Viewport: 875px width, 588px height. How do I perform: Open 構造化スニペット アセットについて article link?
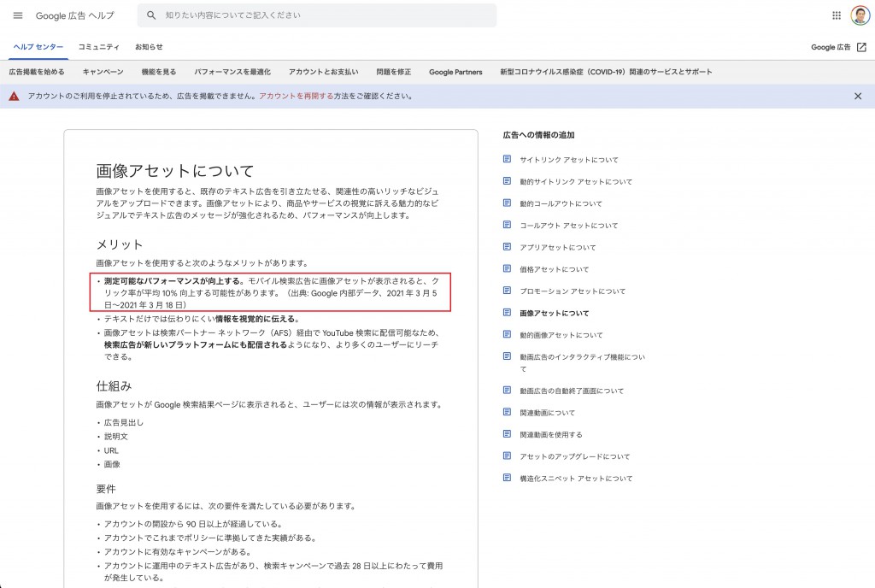click(x=577, y=478)
